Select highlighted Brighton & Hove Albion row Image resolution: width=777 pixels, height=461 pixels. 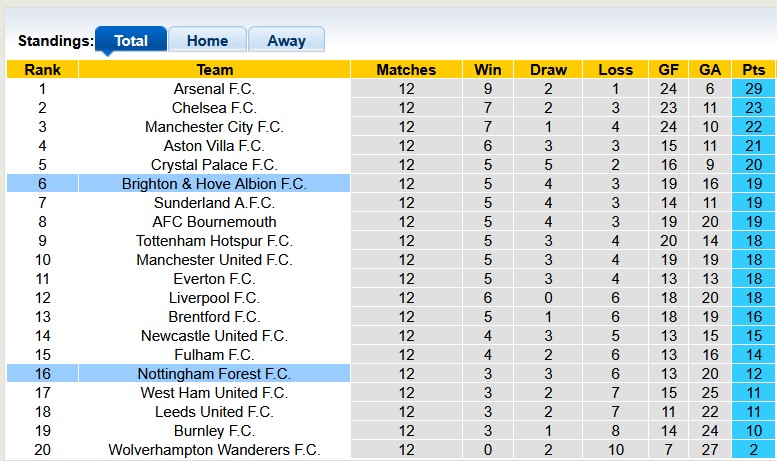pos(214,184)
